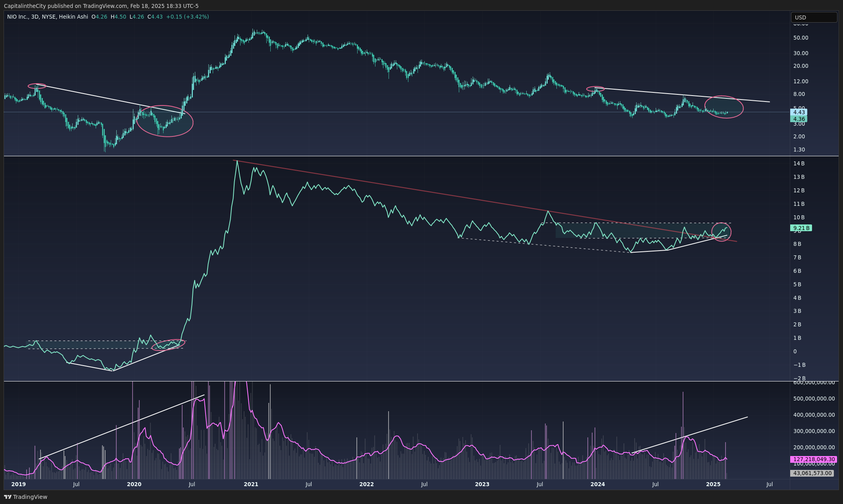Click the 12.00 price axis label

tap(801, 81)
